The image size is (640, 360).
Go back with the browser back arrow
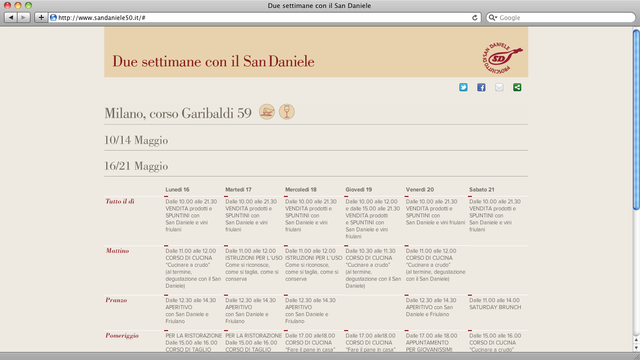[x=11, y=18]
